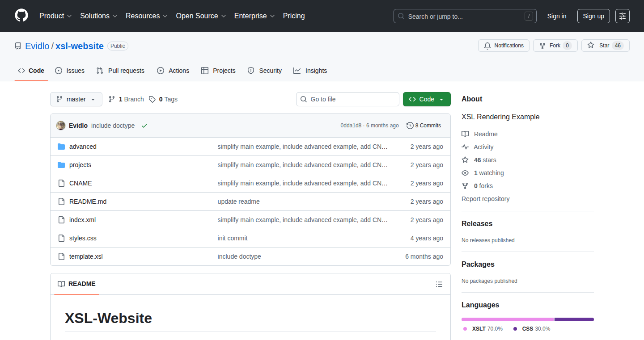Click the eye icon beside 1 watching
The width and height of the screenshot is (644, 340).
pyautogui.click(x=465, y=173)
